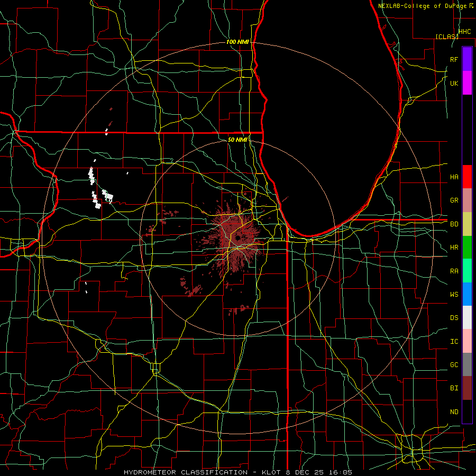This screenshot has width=476, height=476.
Task: Click the green HR heavy rain swatch
Action: (x=467, y=248)
